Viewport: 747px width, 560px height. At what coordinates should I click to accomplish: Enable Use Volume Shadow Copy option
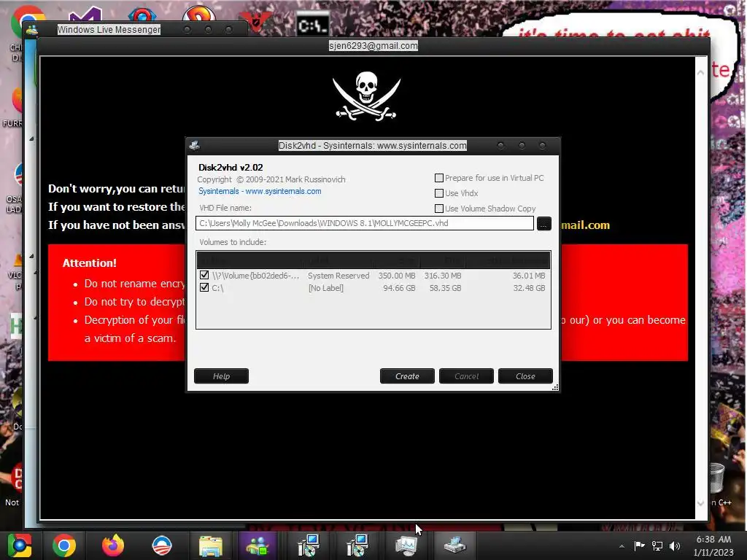(439, 209)
